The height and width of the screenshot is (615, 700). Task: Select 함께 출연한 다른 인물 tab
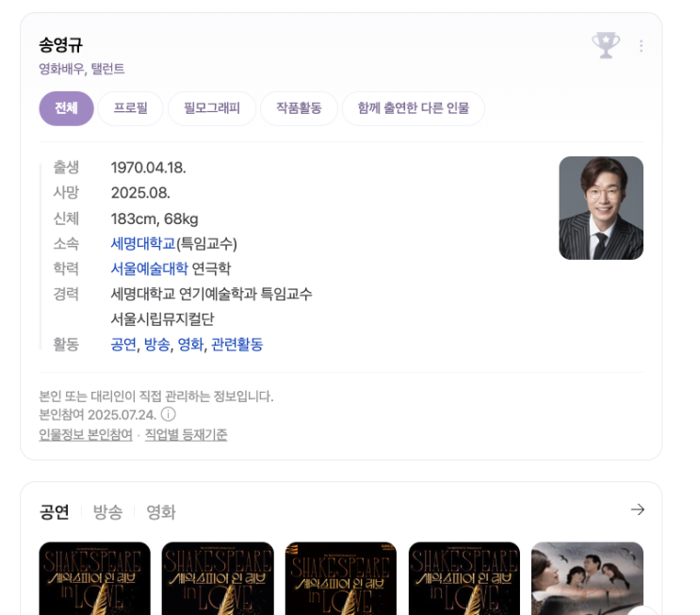click(414, 108)
